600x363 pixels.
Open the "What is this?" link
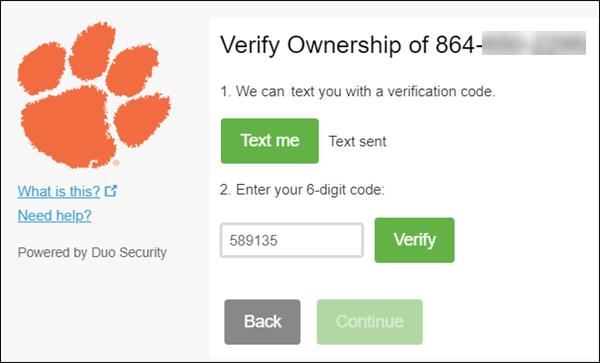[59, 191]
